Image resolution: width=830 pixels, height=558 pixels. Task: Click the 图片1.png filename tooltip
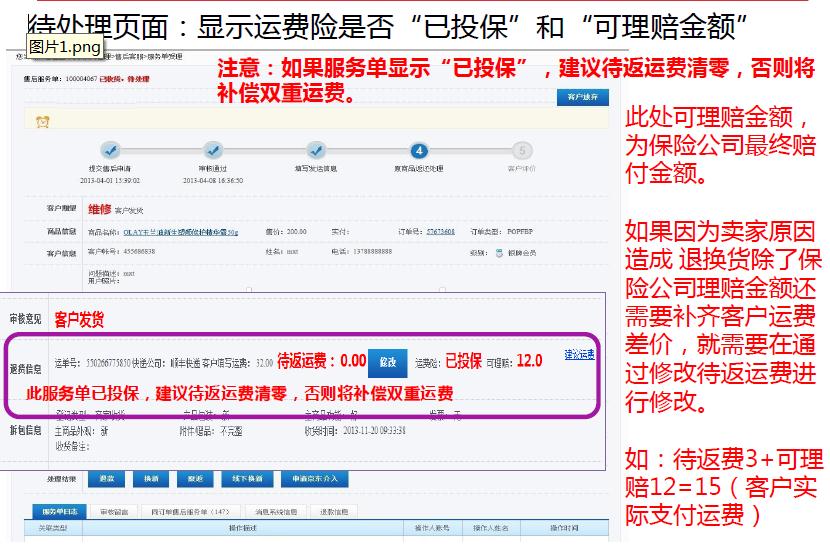pyautogui.click(x=65, y=47)
